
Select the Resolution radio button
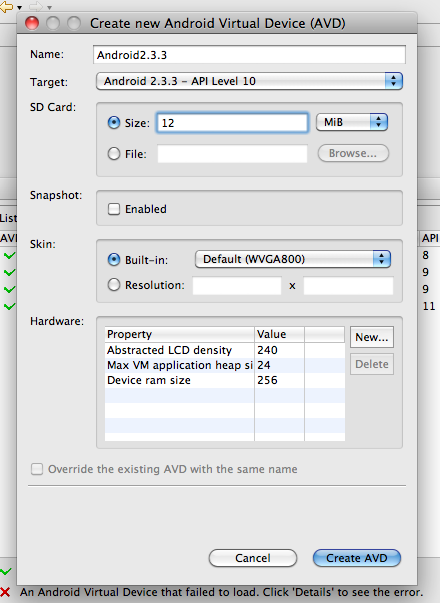(114, 285)
